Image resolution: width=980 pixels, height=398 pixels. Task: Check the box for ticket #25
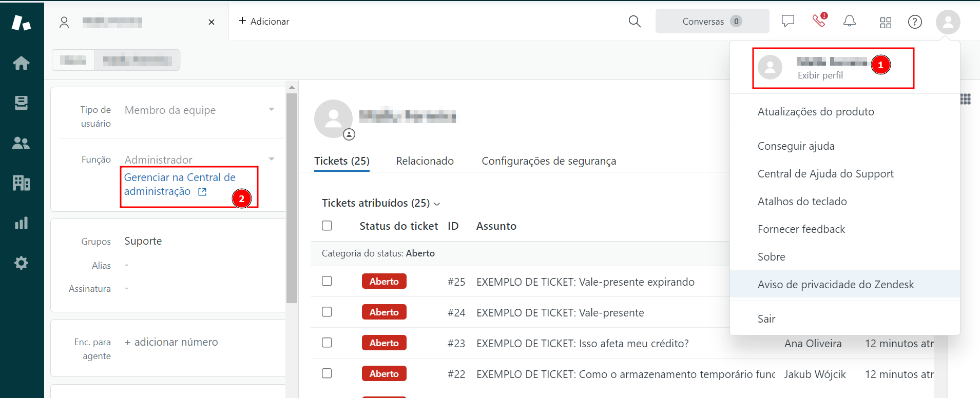point(327,281)
